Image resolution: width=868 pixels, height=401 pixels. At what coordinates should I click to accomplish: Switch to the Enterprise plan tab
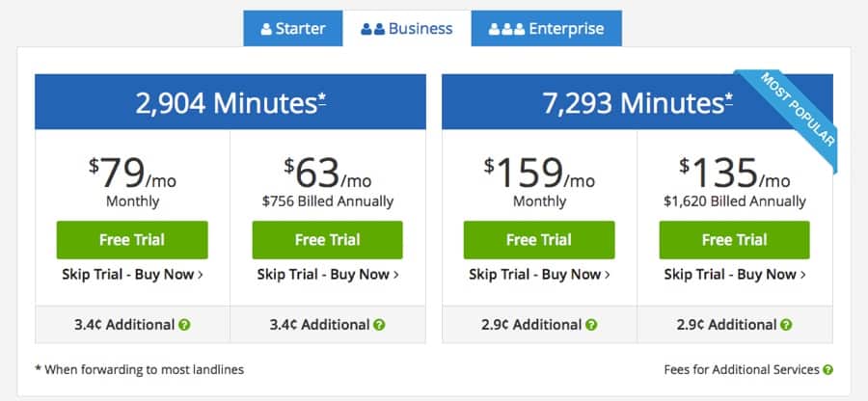547,28
